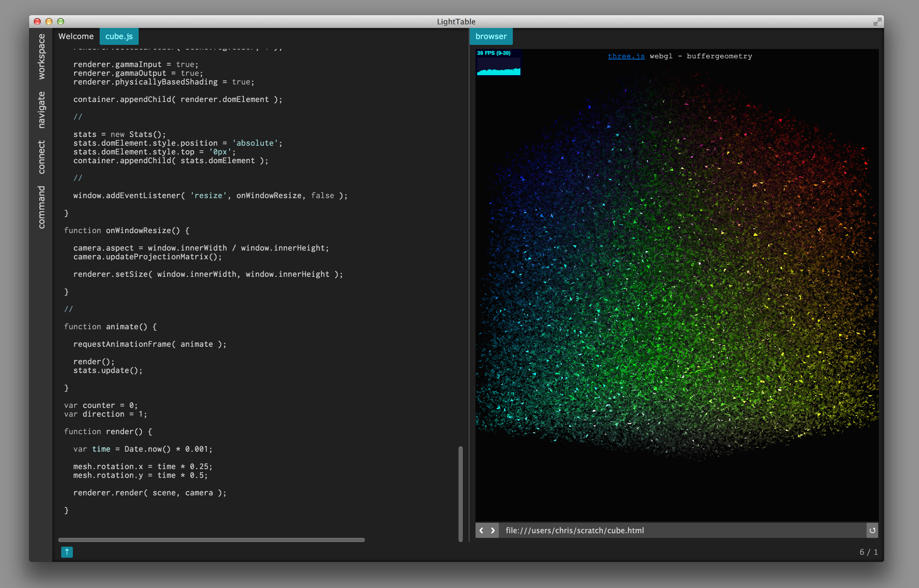
Task: Go back in embedded browser
Action: click(x=481, y=530)
